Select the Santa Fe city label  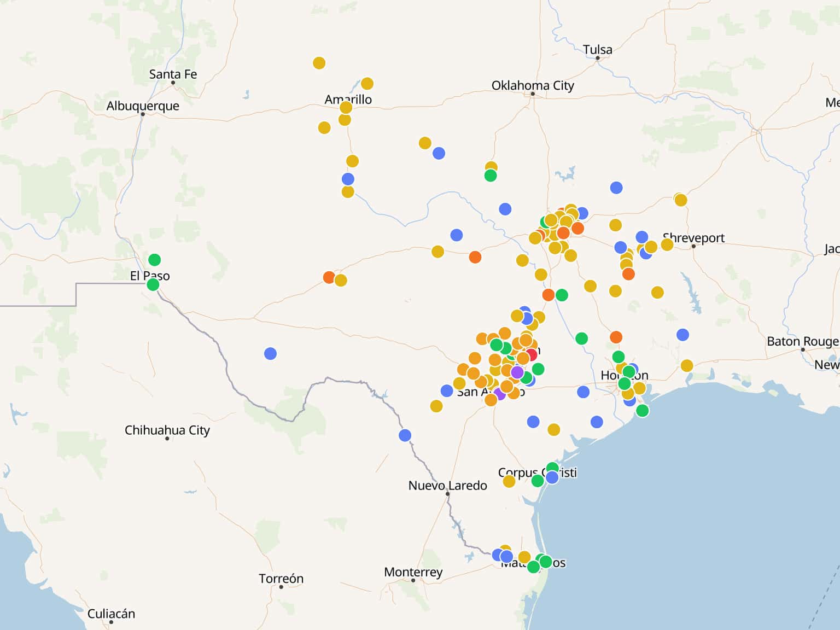tap(173, 74)
